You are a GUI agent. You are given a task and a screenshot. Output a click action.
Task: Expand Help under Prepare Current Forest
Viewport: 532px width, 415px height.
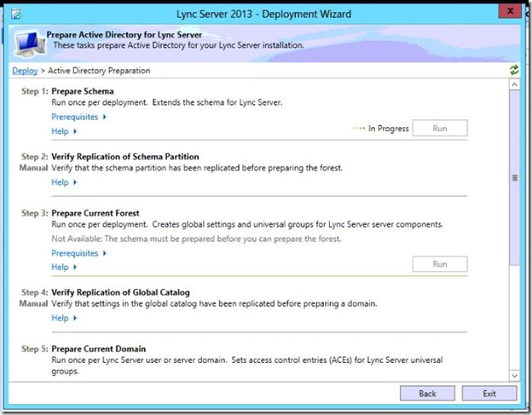(64, 268)
